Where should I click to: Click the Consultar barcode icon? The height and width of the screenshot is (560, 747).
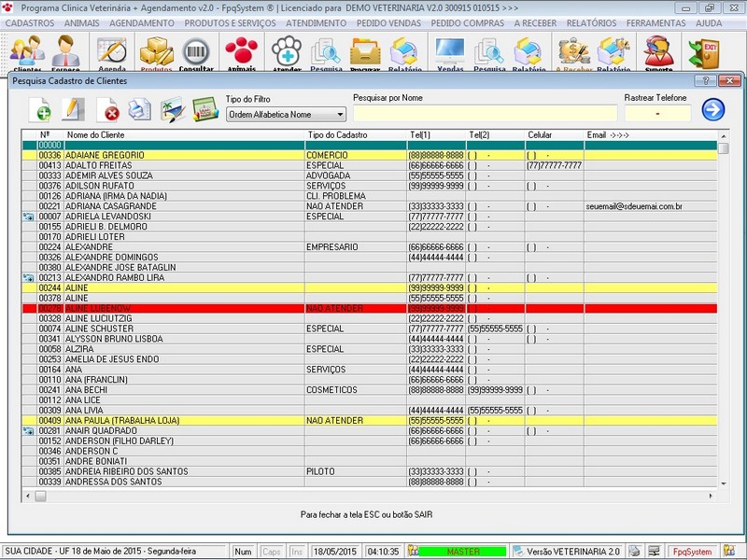point(196,52)
